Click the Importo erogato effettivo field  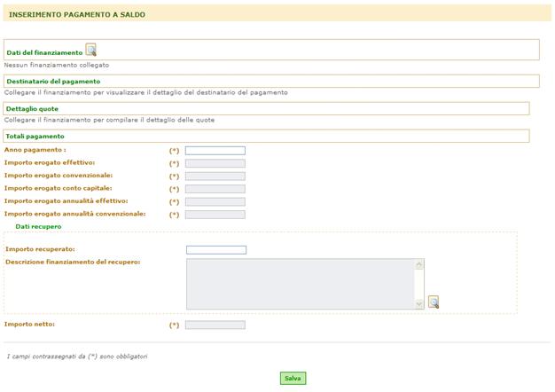[215, 163]
